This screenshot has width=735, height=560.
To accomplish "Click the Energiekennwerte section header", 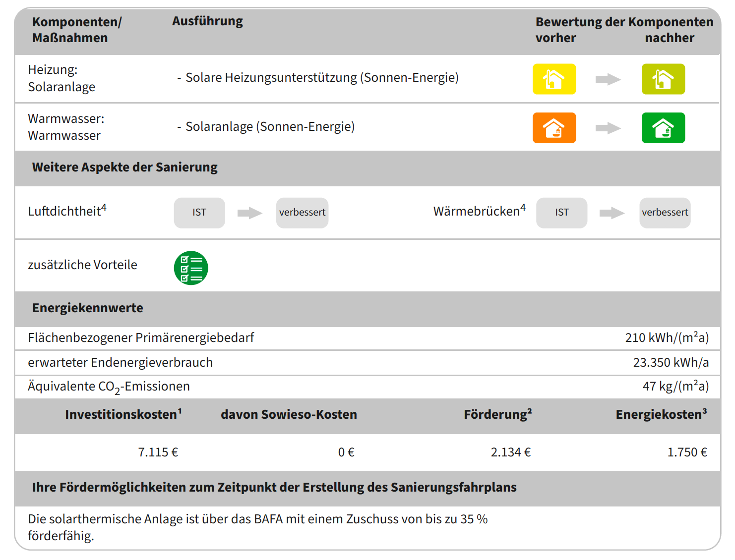I will coord(88,308).
